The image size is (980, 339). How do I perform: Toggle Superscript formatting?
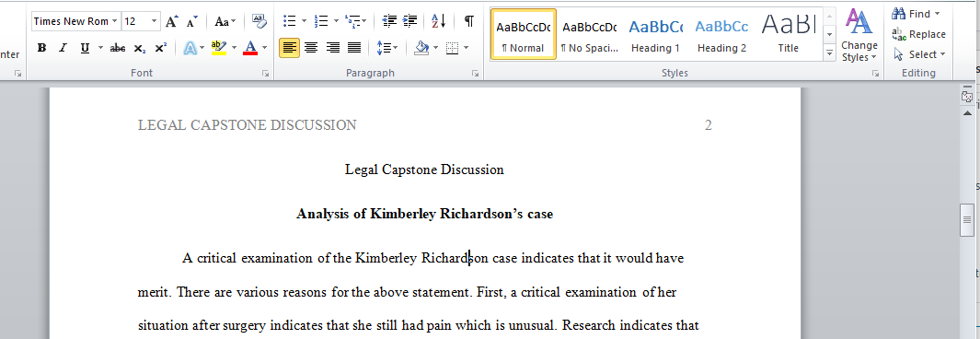[x=161, y=48]
